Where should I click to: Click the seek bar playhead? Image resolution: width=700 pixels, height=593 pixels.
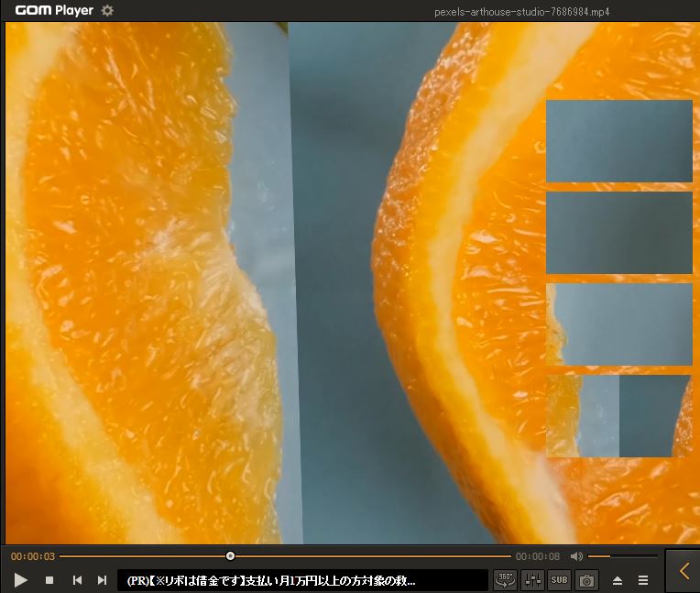pyautogui.click(x=230, y=556)
